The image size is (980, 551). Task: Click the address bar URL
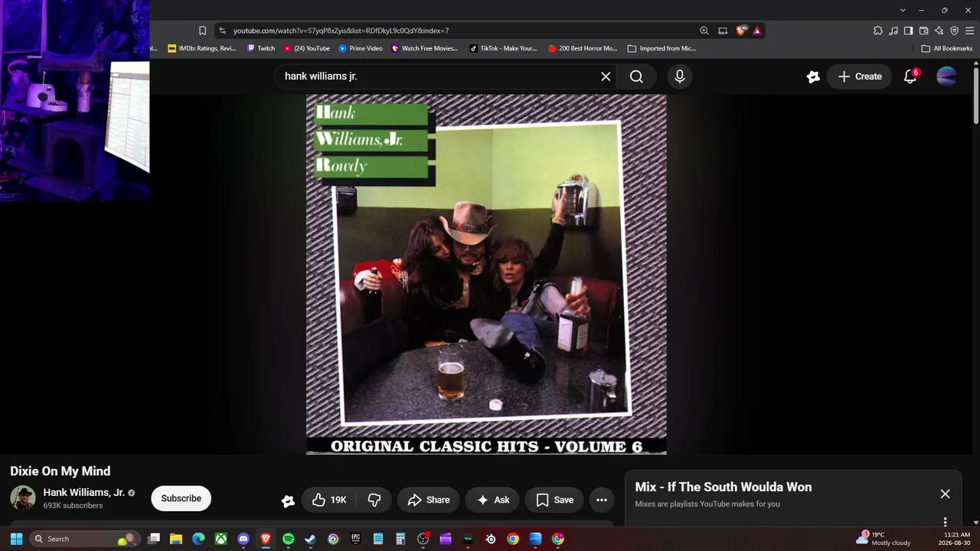click(341, 31)
